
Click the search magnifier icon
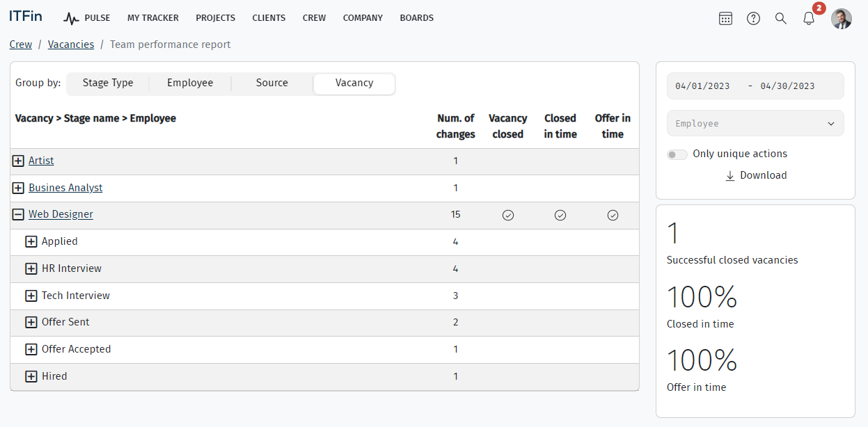click(781, 18)
